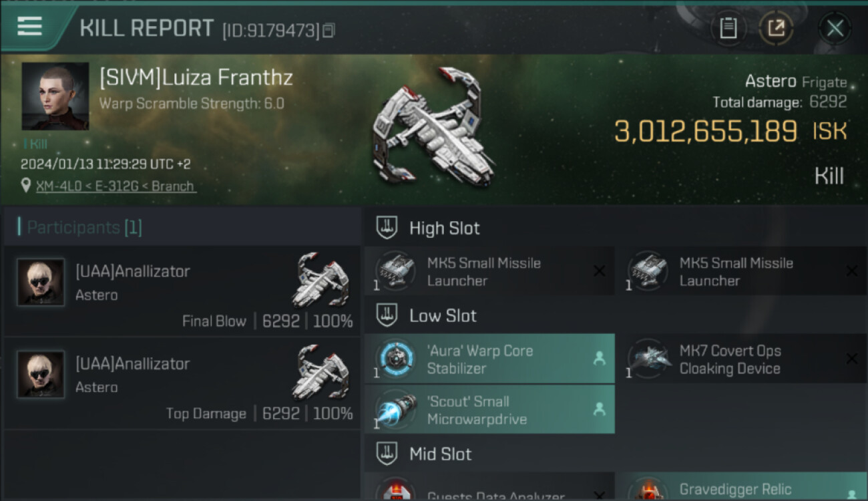The image size is (868, 501).
Task: Click the X on MK7 Covert Ops Cloaking Device
Action: (x=851, y=359)
